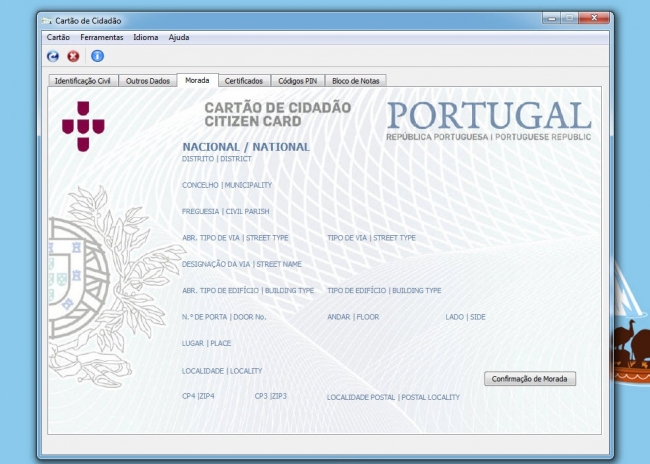Click the red X clear data icon
The image size is (650, 464).
[73, 56]
